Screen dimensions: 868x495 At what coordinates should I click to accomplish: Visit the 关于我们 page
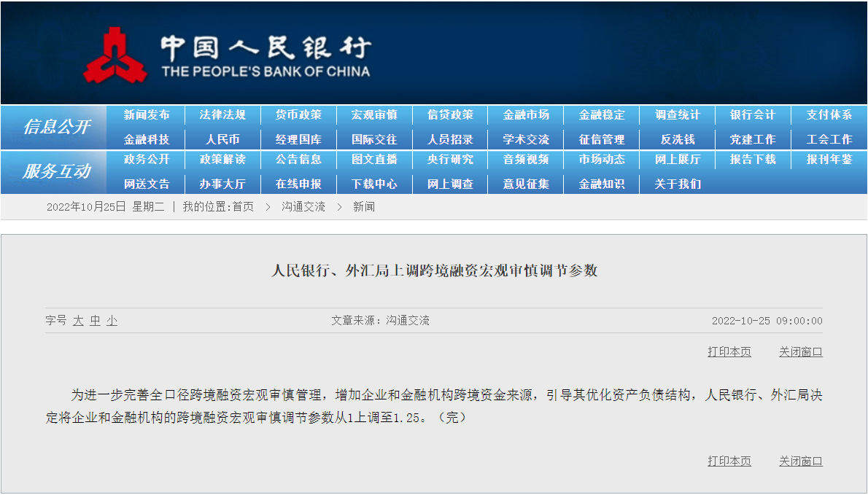click(678, 184)
